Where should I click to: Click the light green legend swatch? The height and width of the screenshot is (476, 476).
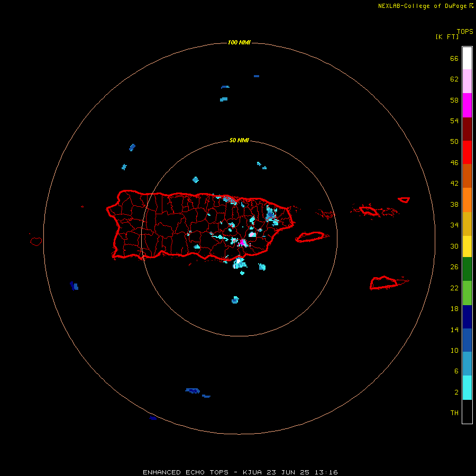[467, 293]
